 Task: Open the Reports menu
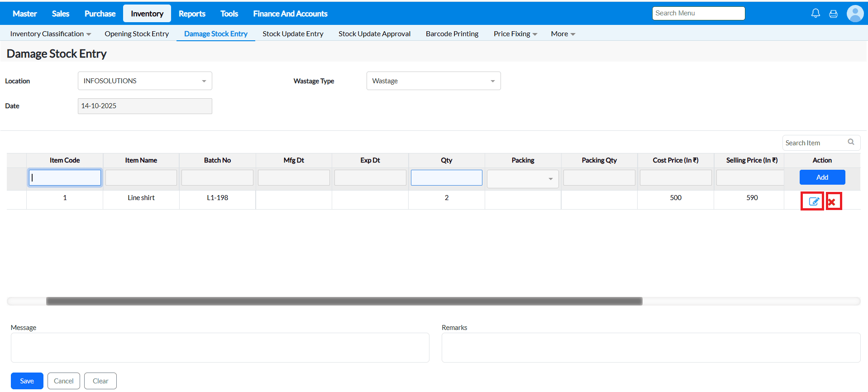pos(192,14)
